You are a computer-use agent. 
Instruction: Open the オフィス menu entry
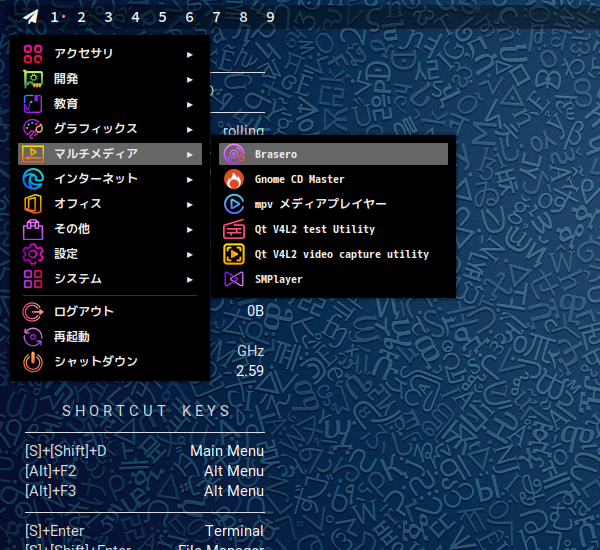110,204
